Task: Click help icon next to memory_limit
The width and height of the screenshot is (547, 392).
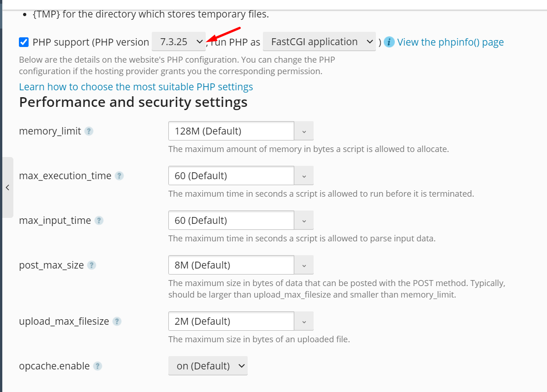Action: tap(89, 131)
